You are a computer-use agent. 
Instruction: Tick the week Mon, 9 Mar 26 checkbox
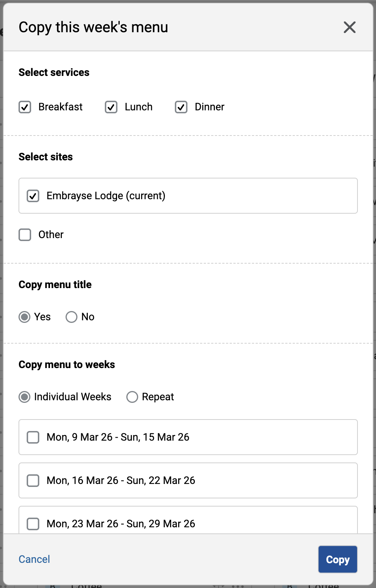click(x=33, y=437)
